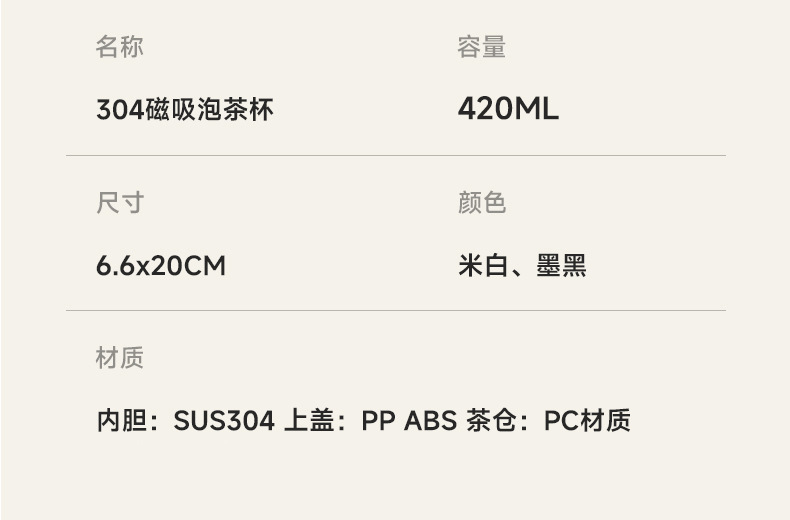Click the 材质 field label

(119, 358)
